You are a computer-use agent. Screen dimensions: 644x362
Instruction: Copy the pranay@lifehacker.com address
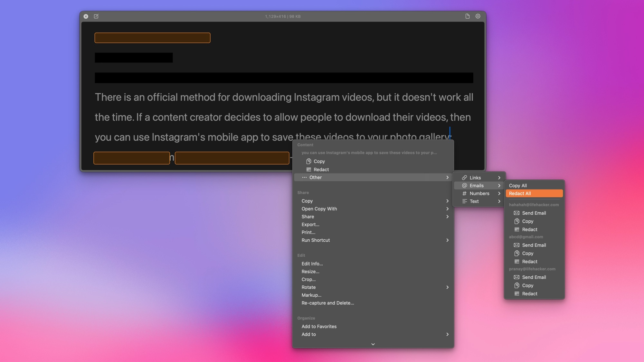coord(527,285)
